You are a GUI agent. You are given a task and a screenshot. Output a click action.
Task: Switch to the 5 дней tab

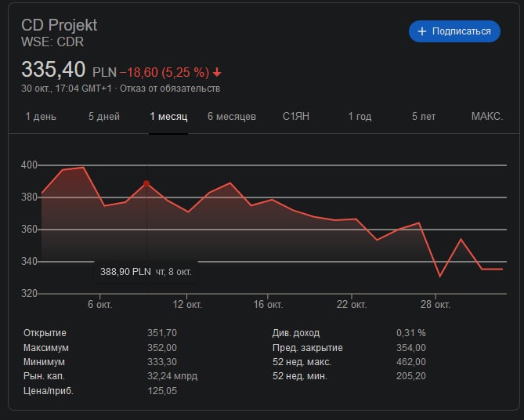pyautogui.click(x=104, y=117)
